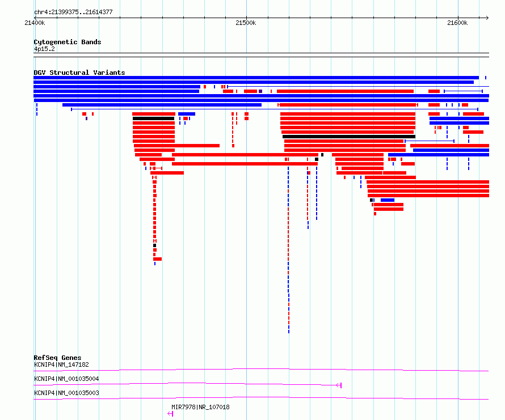Click the KCNIP4 NM_001035003 transcript line

pyautogui.click(x=261, y=398)
